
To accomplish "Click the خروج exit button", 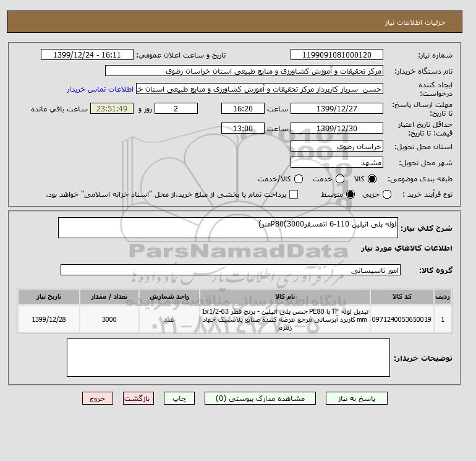I will (98, 399).
